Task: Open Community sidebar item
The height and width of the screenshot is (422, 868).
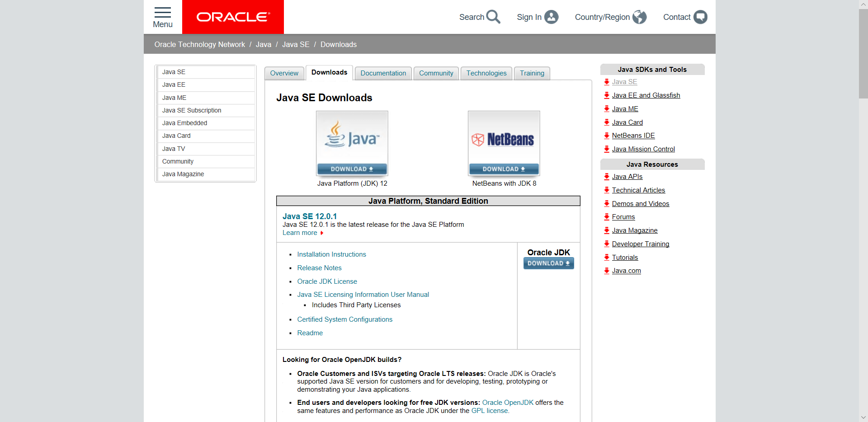Action: pos(206,161)
